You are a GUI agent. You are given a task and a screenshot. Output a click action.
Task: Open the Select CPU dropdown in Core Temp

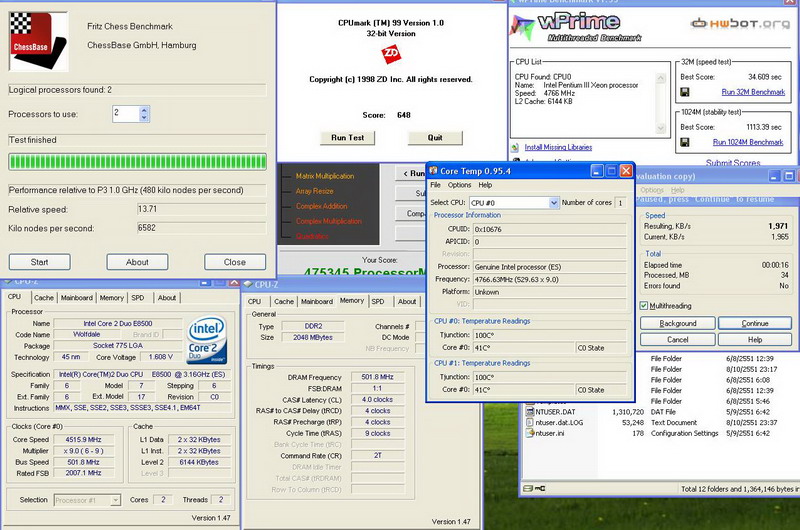pyautogui.click(x=554, y=203)
